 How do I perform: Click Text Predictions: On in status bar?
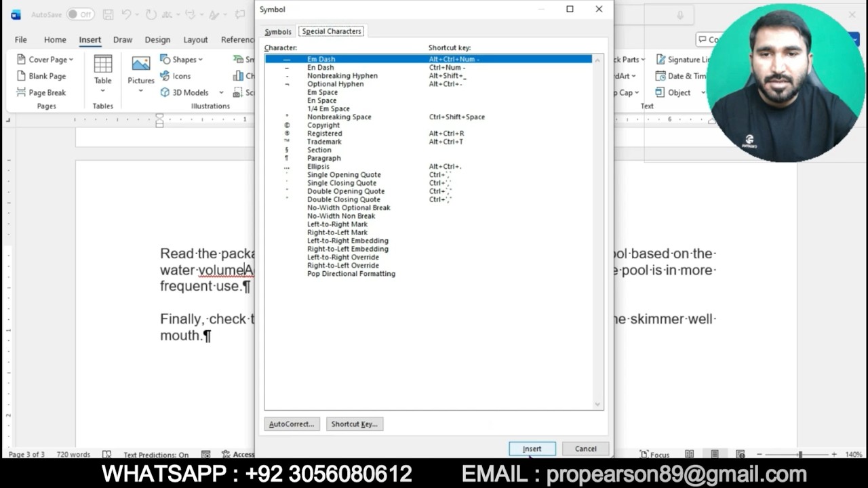click(156, 455)
